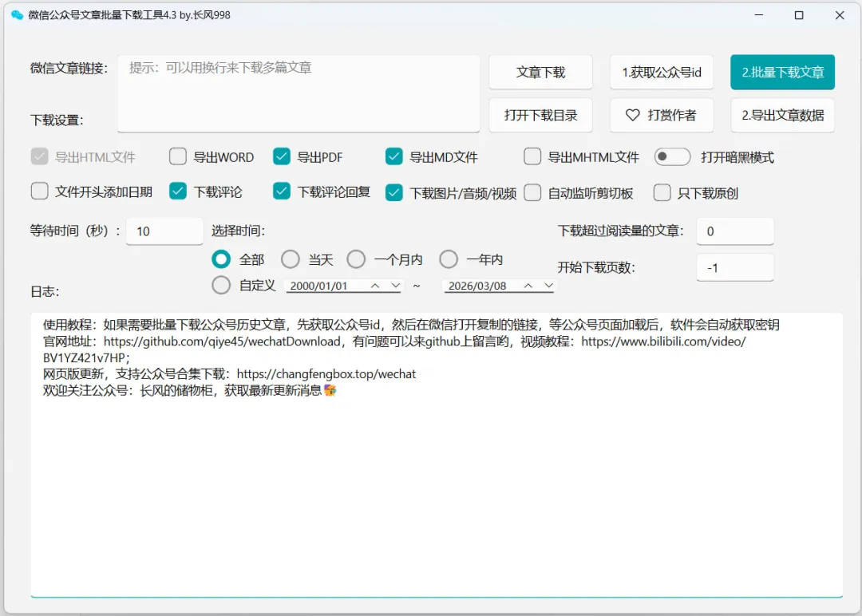Click the heart icon on 打赏作者 button
Viewport: 862px width, 616px height.
633,115
